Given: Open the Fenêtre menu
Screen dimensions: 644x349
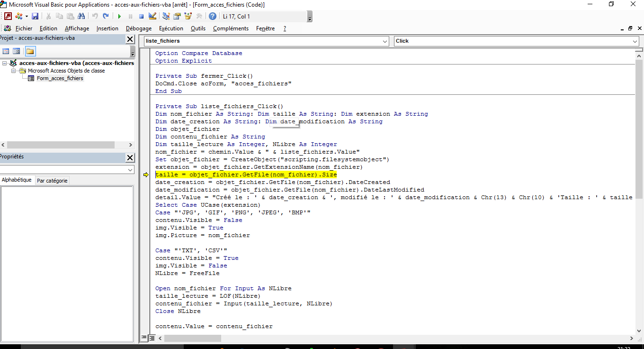Looking at the screenshot, I should tap(265, 28).
